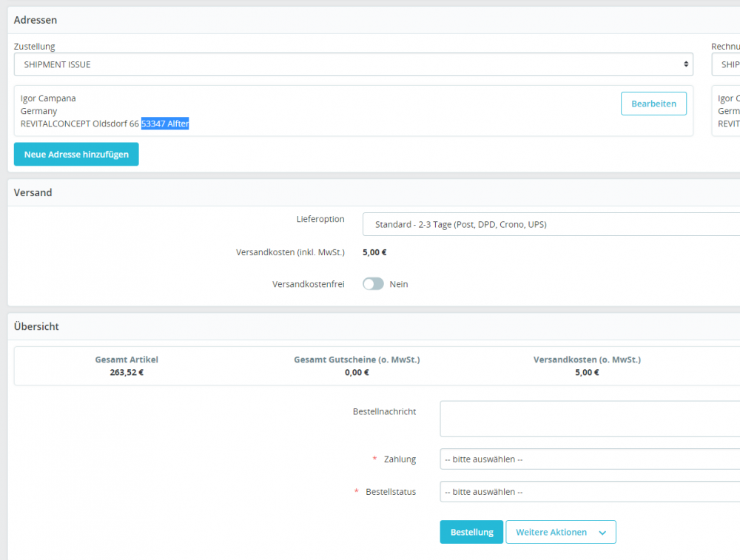Viewport: 740px width, 560px height.
Task: Click the Gesamt Artikel summary label
Action: 127,360
